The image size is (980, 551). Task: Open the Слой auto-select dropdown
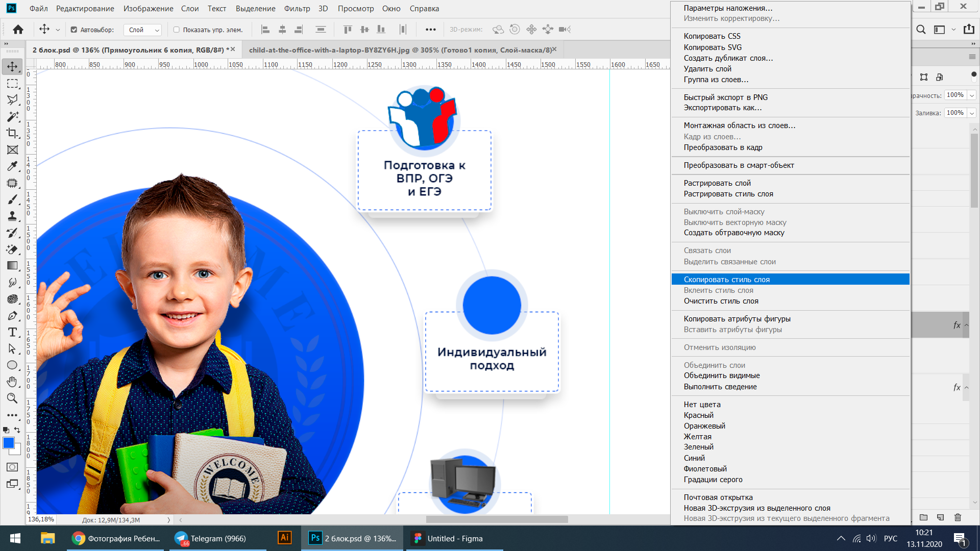pyautogui.click(x=142, y=30)
